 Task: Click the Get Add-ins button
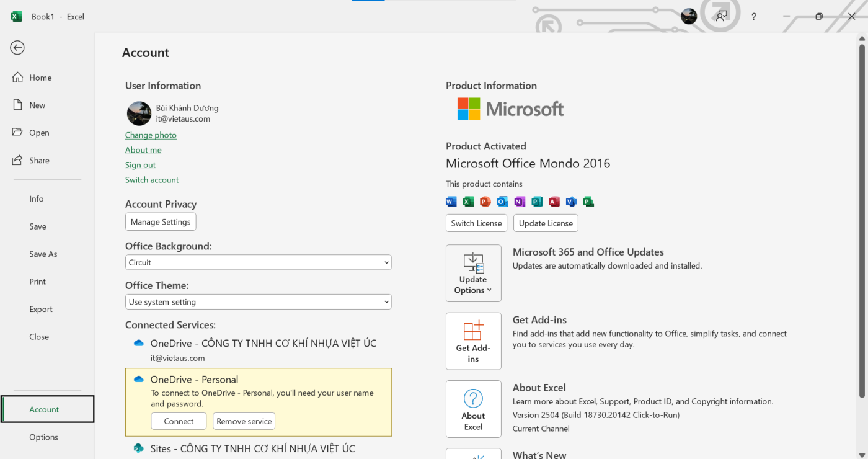pyautogui.click(x=474, y=341)
